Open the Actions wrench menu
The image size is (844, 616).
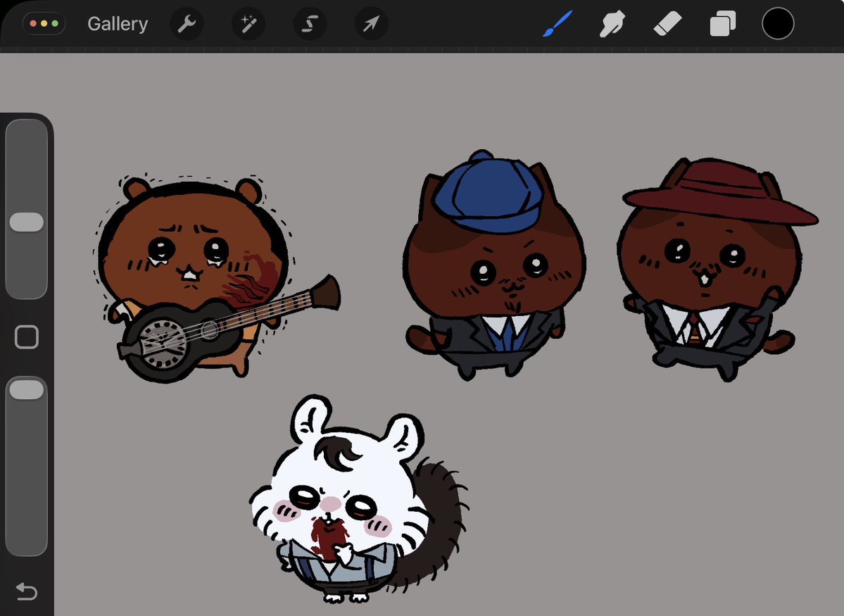(x=187, y=24)
